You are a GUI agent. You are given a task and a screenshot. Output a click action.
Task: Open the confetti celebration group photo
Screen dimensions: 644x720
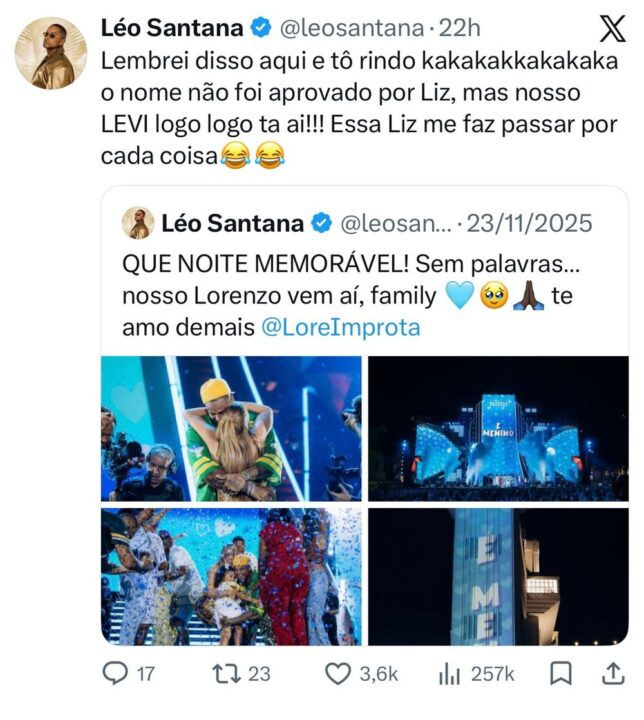click(x=231, y=576)
